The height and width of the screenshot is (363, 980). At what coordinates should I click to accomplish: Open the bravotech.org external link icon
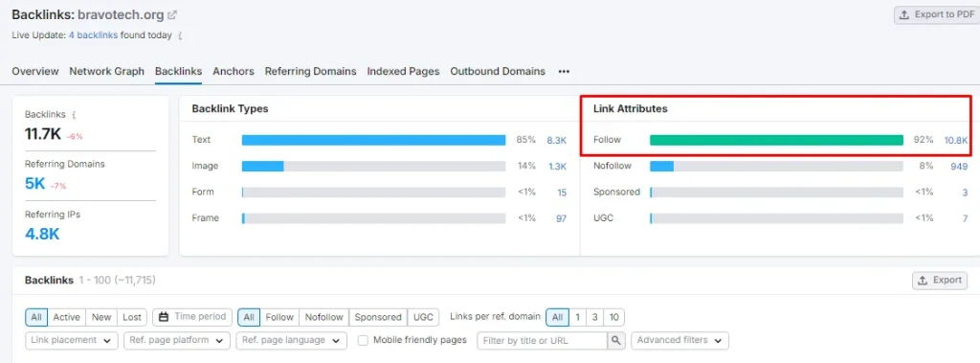[x=172, y=15]
